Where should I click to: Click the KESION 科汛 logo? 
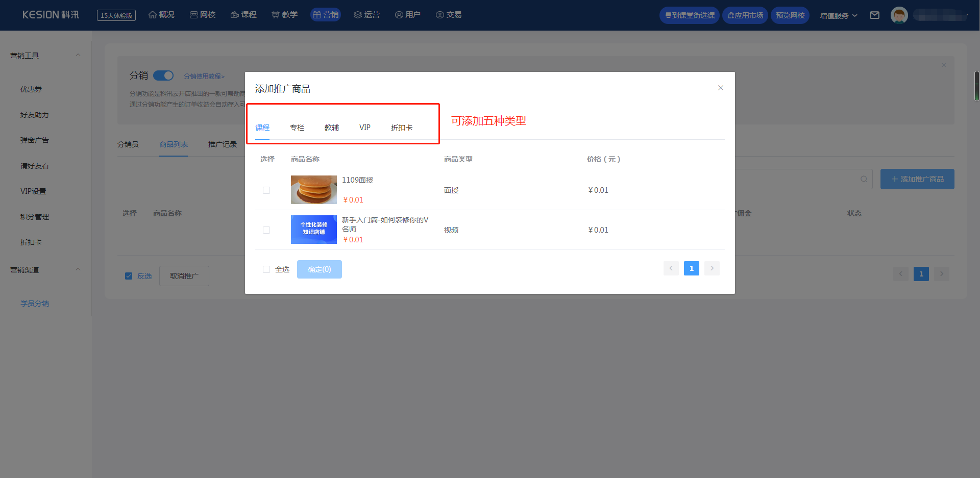(x=51, y=15)
